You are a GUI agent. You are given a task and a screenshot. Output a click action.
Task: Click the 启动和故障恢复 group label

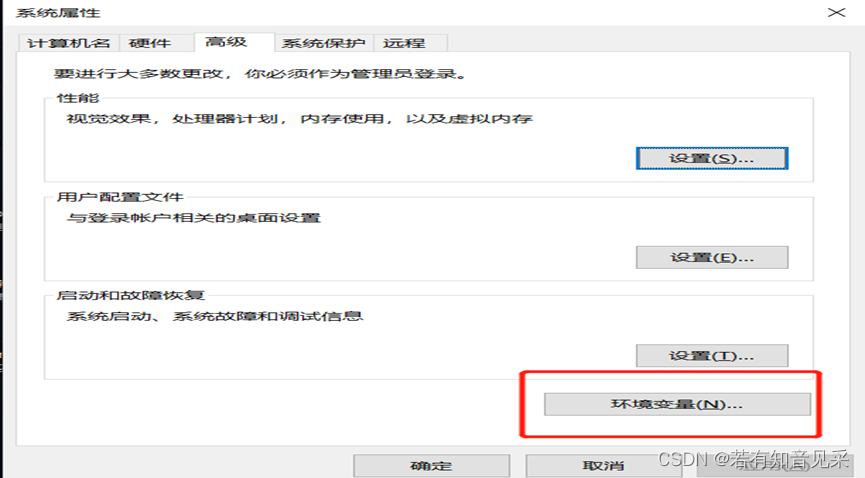[x=130, y=295]
